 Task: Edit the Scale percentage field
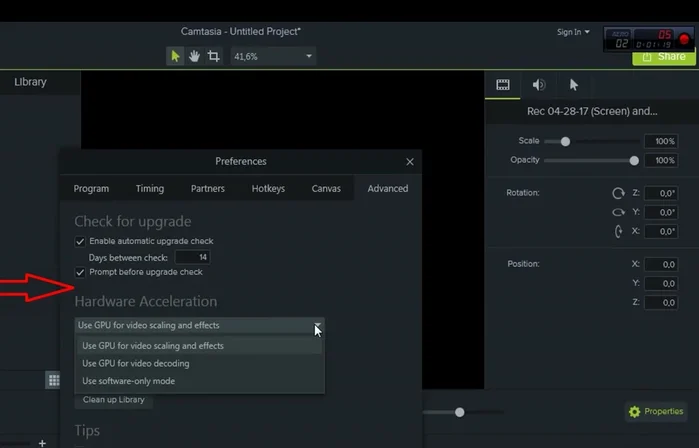pos(661,141)
